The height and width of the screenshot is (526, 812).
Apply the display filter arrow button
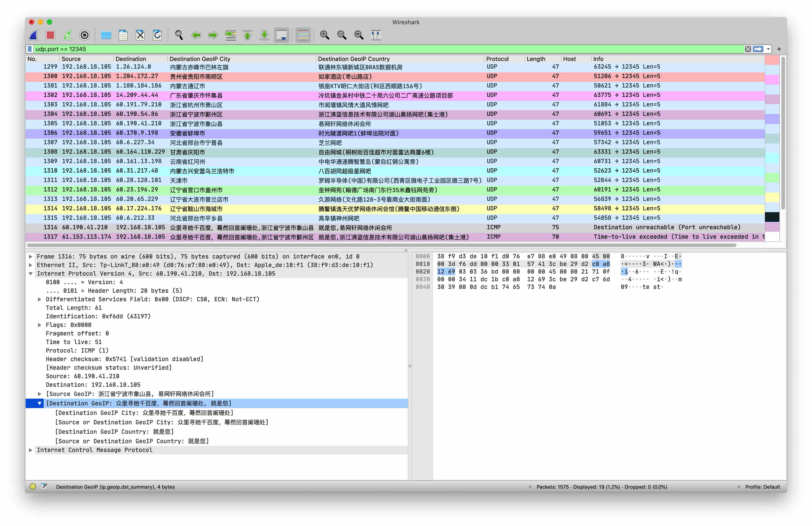point(758,49)
